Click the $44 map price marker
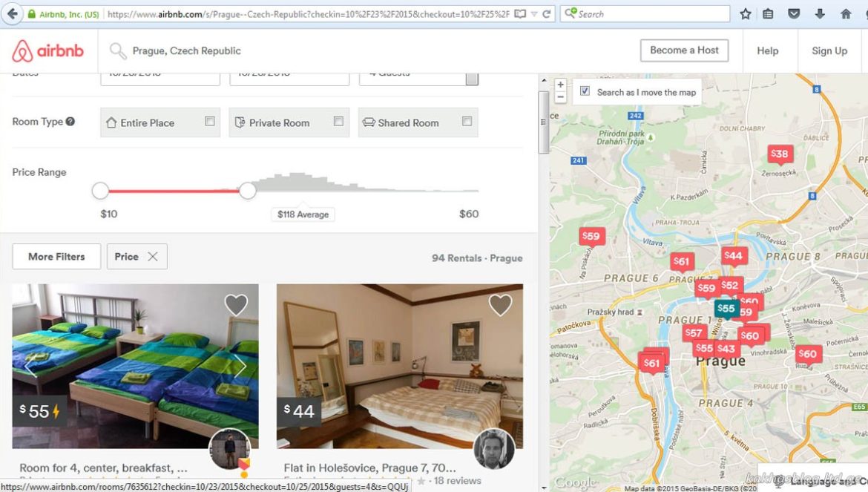Screen dimensions: 868x492 (734, 256)
